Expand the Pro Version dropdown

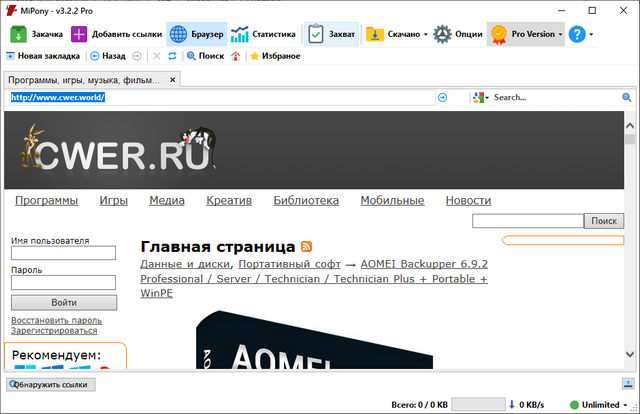[562, 34]
